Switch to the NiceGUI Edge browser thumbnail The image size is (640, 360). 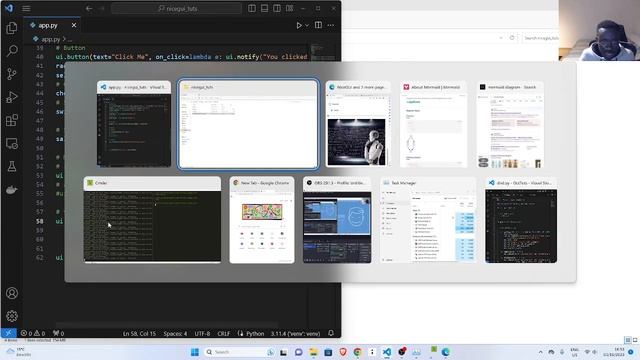(358, 124)
